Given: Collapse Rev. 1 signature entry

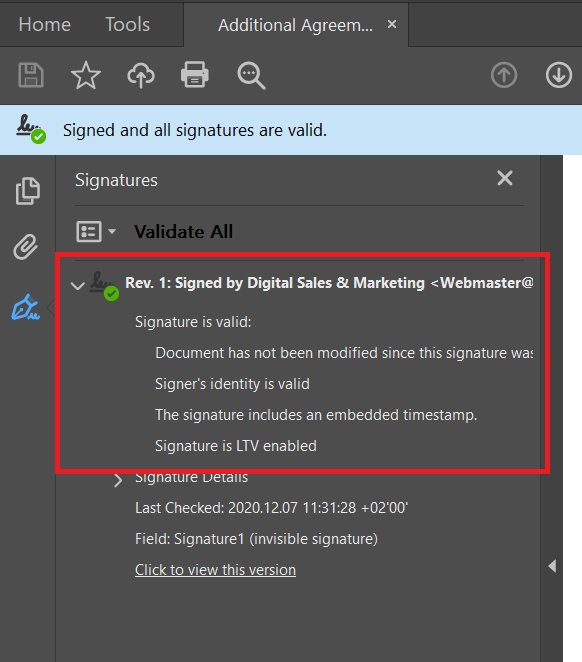Looking at the screenshot, I should [x=78, y=286].
